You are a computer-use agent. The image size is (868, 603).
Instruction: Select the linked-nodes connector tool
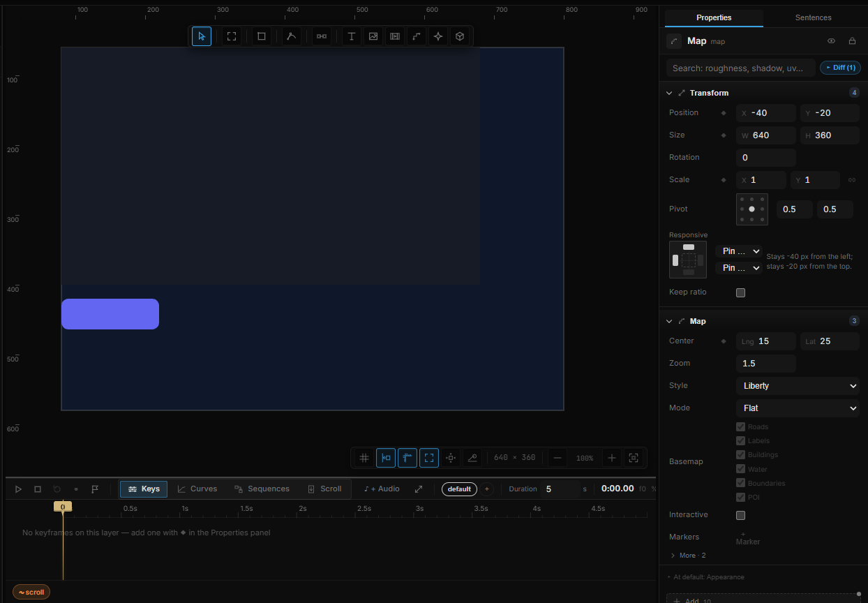(322, 36)
